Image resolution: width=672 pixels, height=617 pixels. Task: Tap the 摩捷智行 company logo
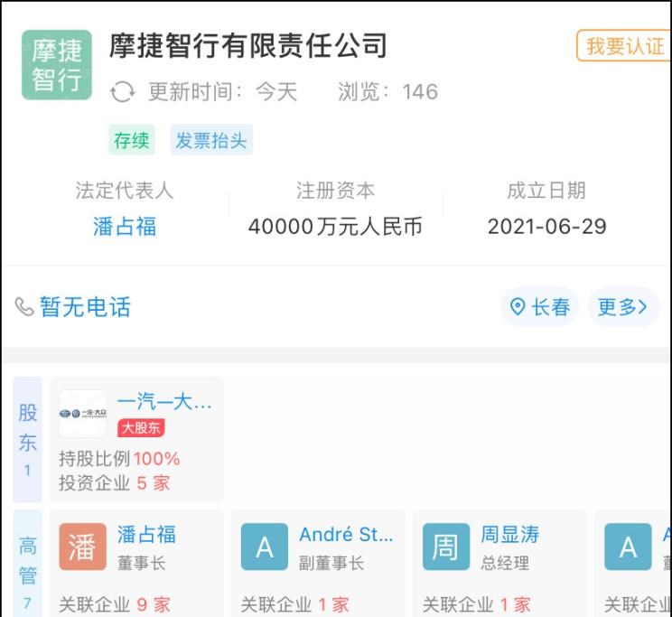click(57, 65)
